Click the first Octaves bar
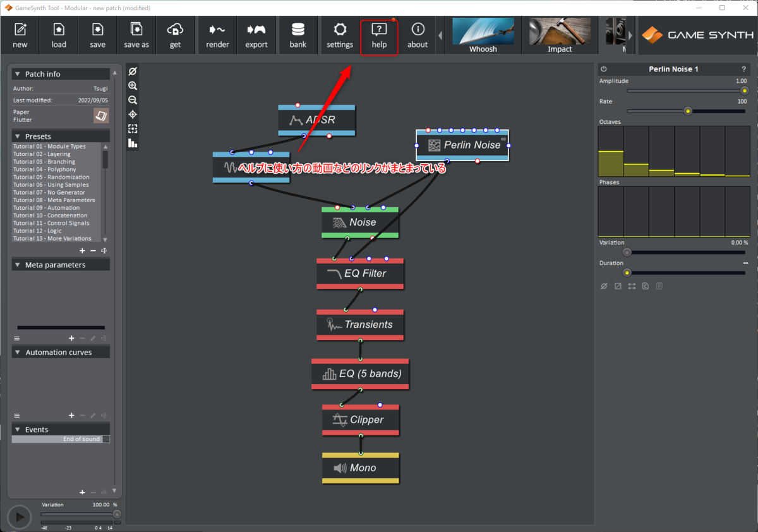 tap(611, 151)
